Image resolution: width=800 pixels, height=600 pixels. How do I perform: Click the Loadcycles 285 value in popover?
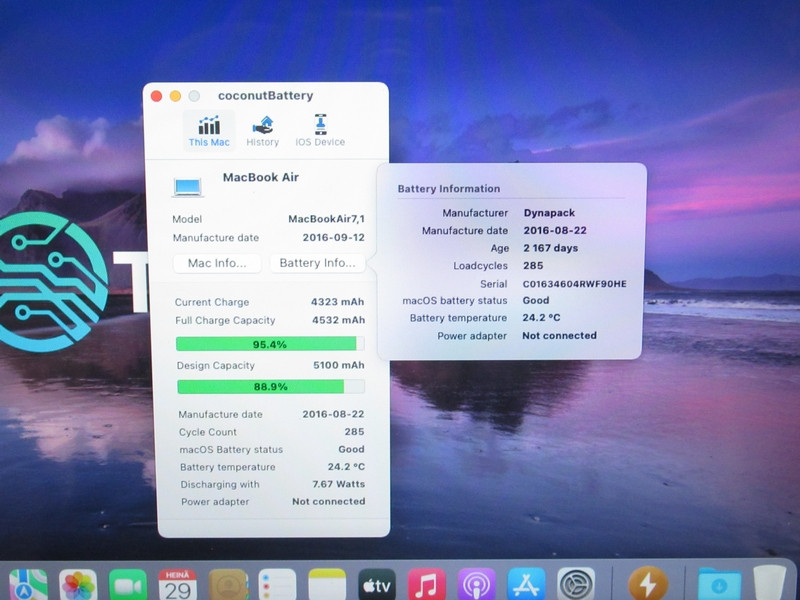(x=533, y=265)
